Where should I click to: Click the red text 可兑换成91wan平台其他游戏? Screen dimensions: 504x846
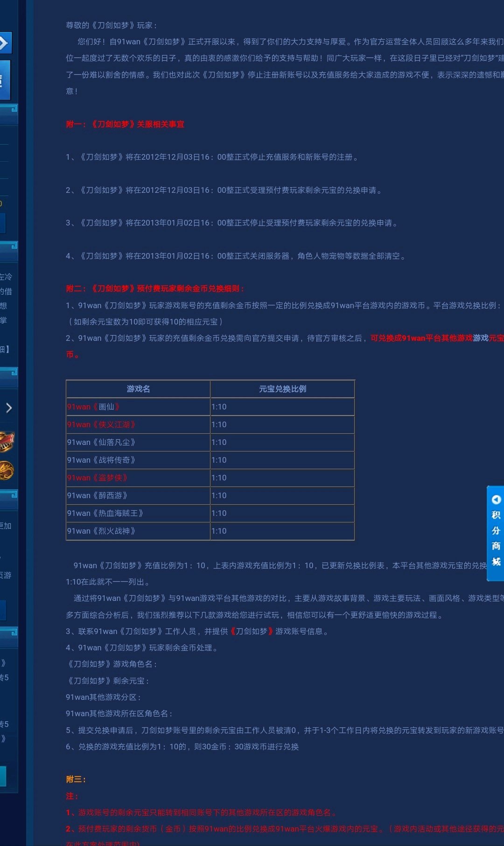[421, 338]
